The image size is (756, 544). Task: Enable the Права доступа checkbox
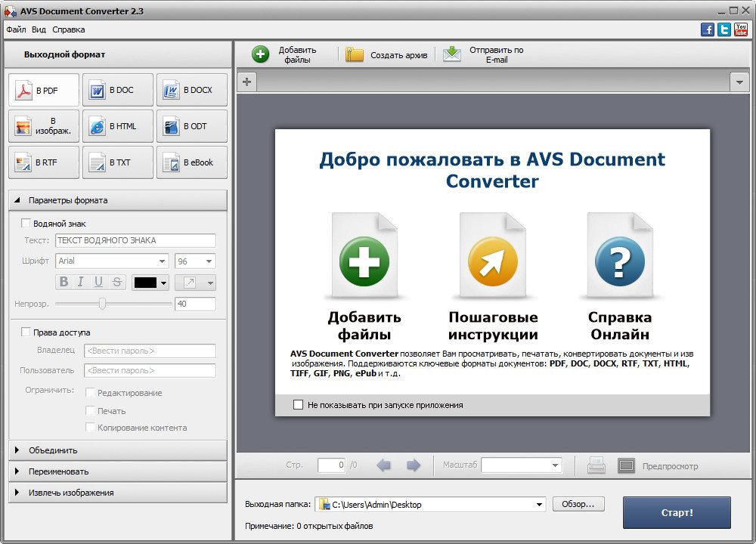(26, 332)
